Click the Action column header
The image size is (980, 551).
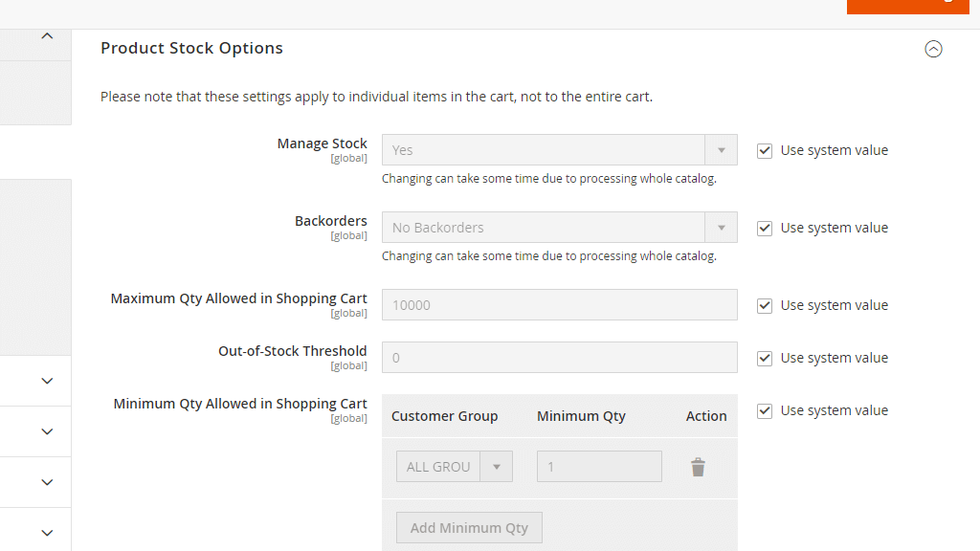click(706, 416)
